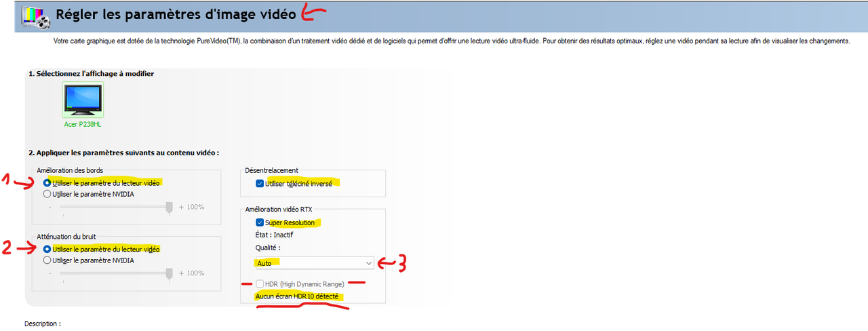The height and width of the screenshot is (331, 868).
Task: Click the 'Régler les paramètres d'image vidéo' title
Action: [176, 14]
